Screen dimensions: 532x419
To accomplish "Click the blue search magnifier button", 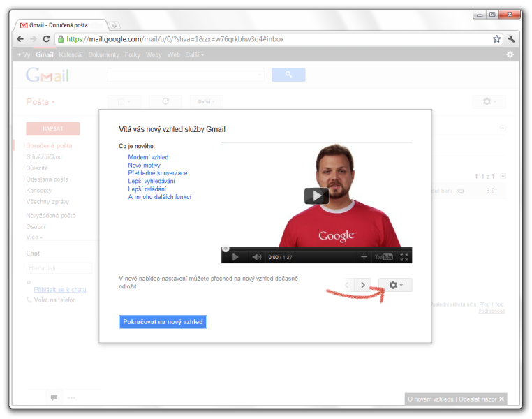I will (x=288, y=75).
